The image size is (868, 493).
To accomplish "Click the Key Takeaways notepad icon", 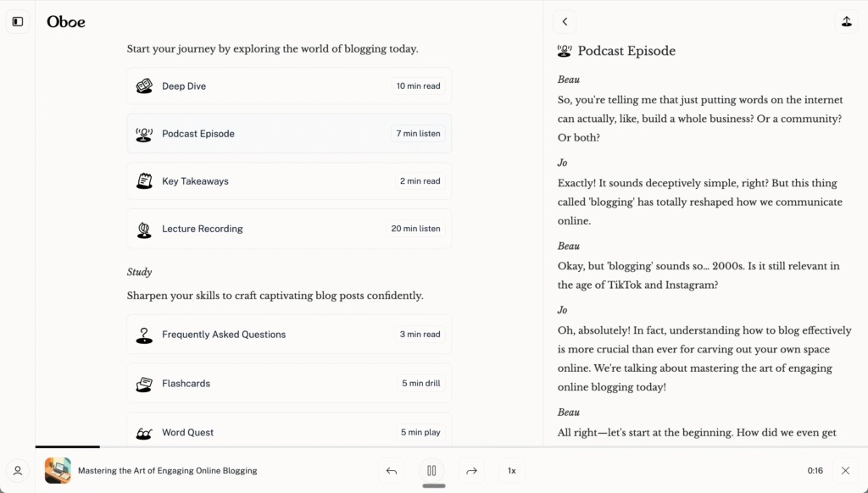I will coord(144,181).
